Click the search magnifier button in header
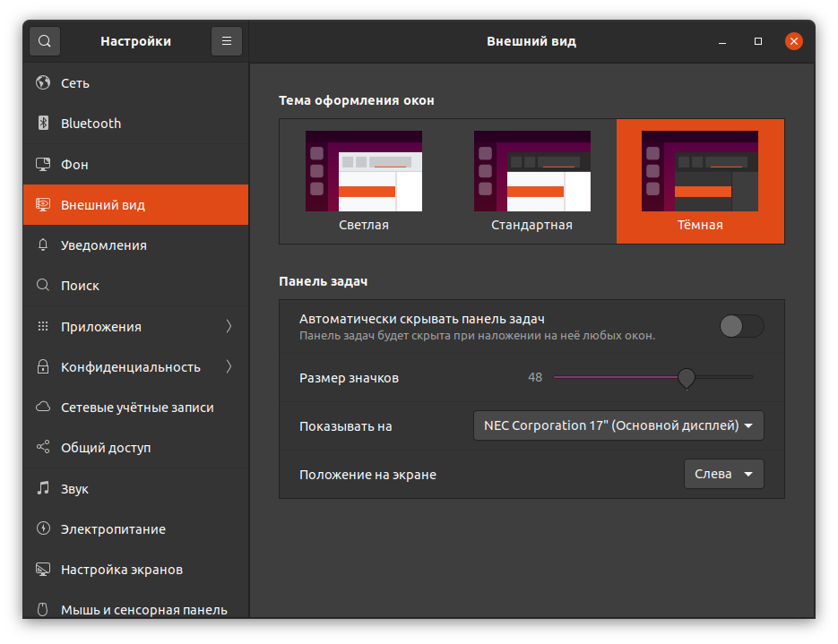838x644 pixels. pyautogui.click(x=45, y=41)
